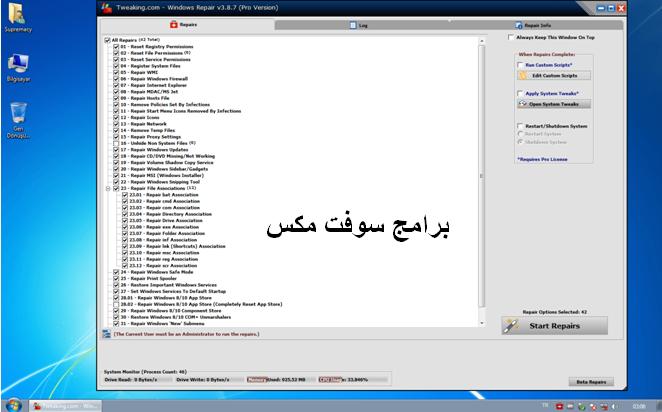
Task: Open the Bilgisayar computer icon
Action: [x=18, y=68]
